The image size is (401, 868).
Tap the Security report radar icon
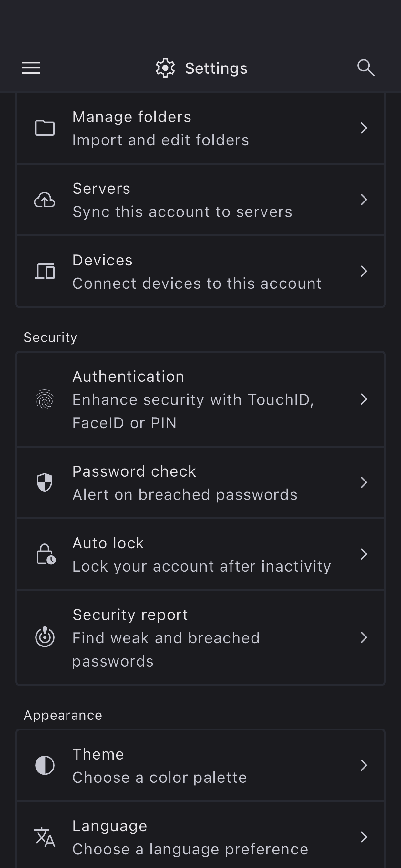(x=45, y=637)
